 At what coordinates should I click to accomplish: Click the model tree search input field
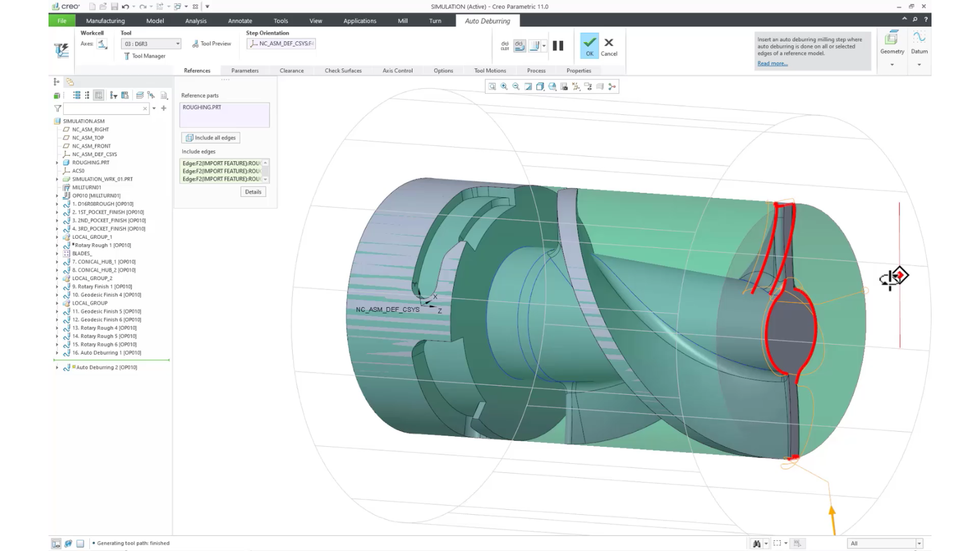tap(106, 109)
